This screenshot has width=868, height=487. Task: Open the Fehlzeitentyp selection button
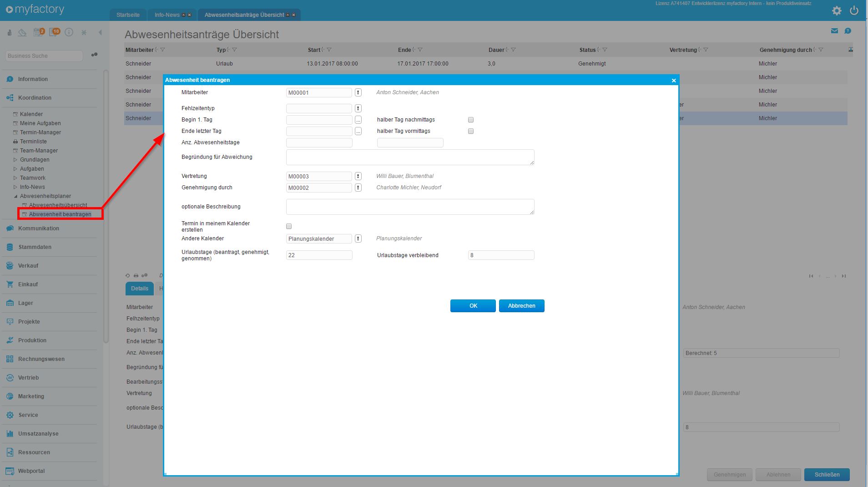tap(358, 108)
